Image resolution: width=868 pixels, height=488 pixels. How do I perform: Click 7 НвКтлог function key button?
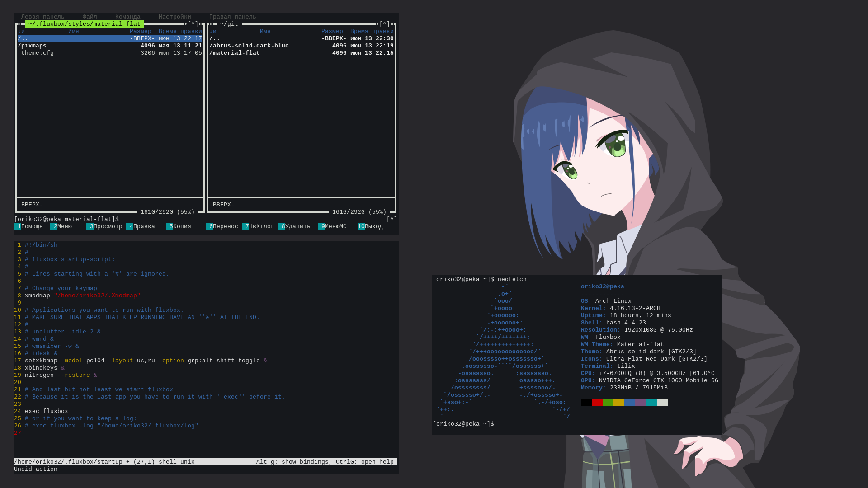258,226
